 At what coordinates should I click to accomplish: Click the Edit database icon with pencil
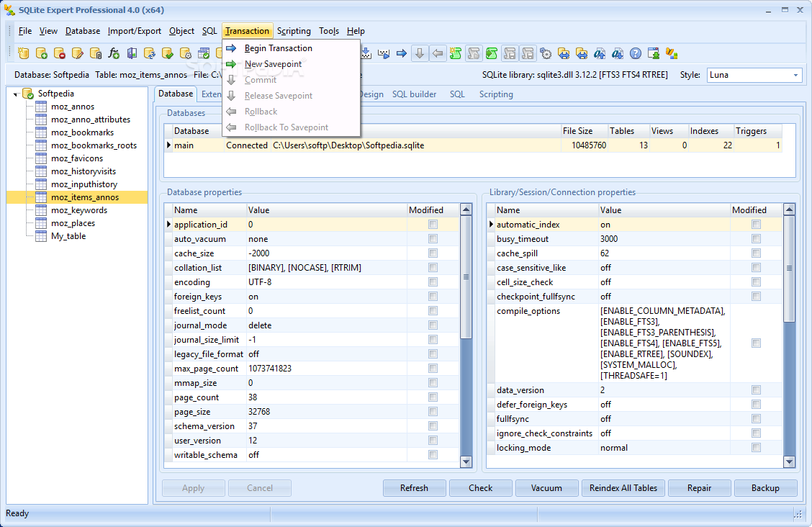click(x=78, y=53)
